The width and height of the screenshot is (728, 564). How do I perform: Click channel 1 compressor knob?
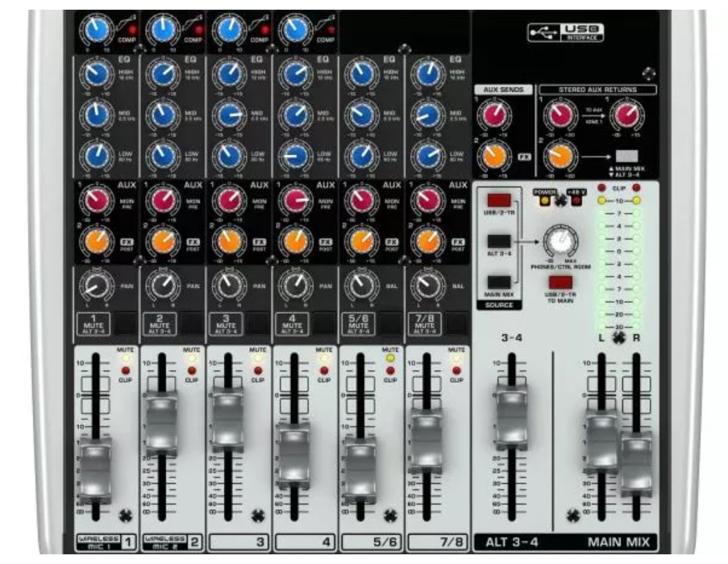[97, 31]
